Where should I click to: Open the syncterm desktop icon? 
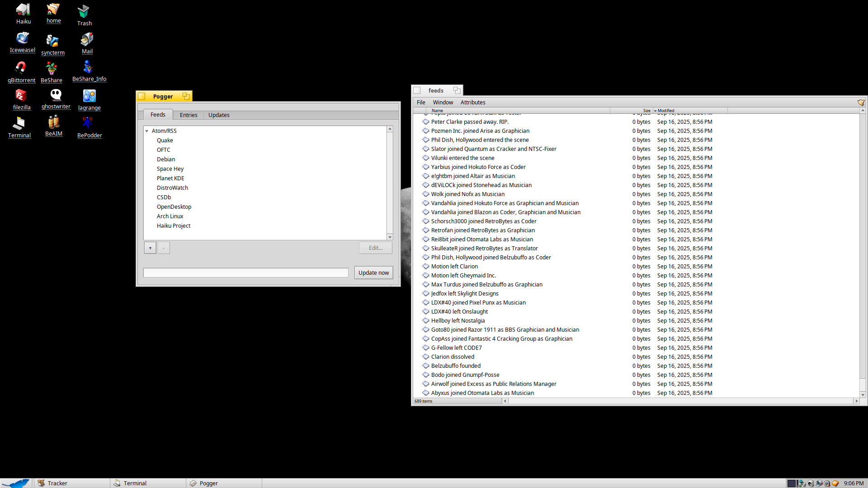(x=52, y=41)
